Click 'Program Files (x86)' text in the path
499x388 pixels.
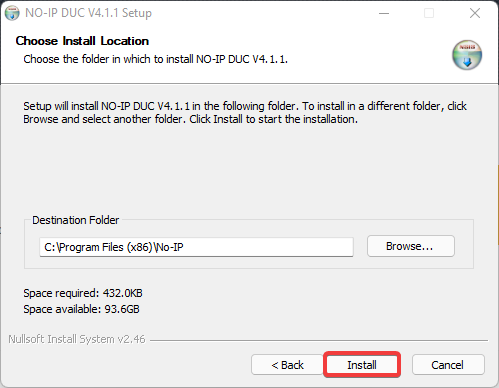pyautogui.click(x=106, y=247)
